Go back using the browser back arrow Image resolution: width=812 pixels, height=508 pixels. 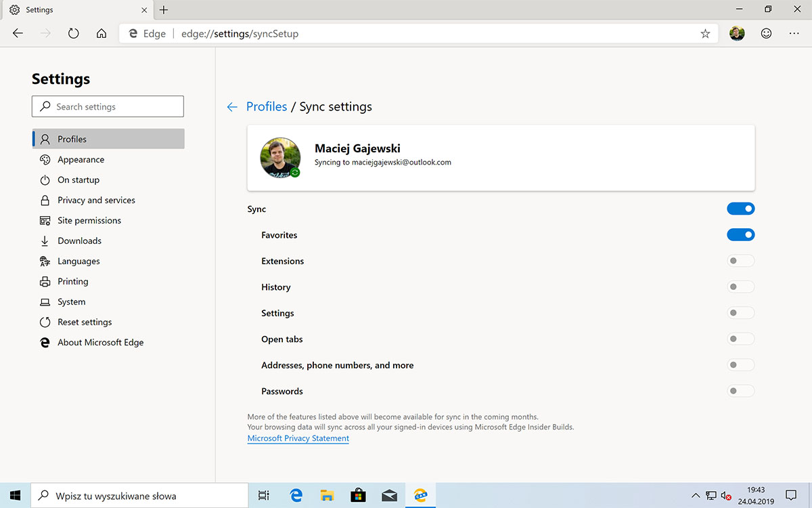coord(18,33)
